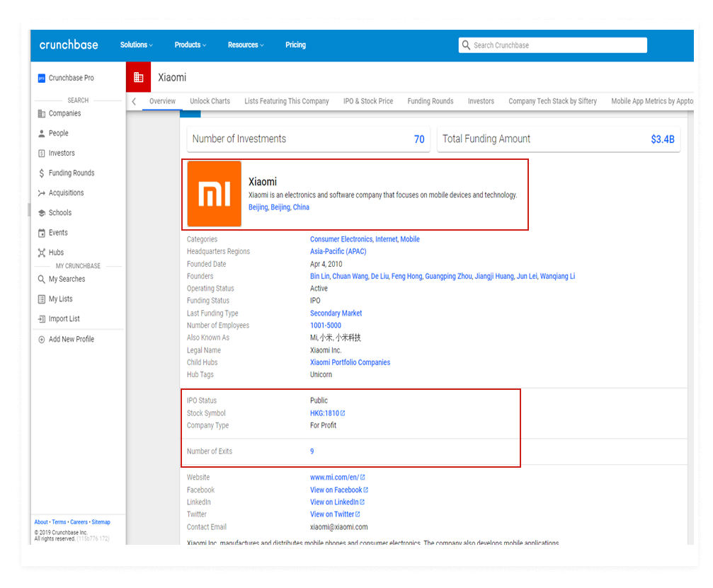Image resolution: width=713 pixels, height=588 pixels.
Task: Open the Number of Investments value 70
Action: (x=418, y=139)
